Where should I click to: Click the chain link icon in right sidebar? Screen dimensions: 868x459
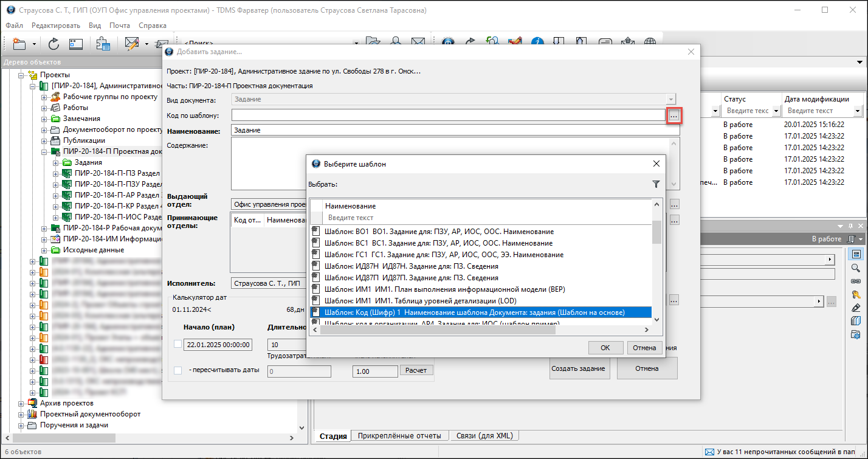tap(856, 281)
